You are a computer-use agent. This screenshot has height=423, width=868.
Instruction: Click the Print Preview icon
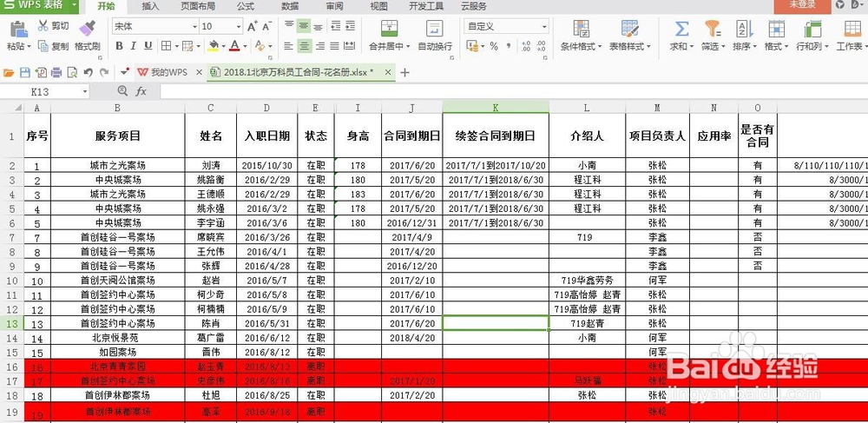(72, 72)
